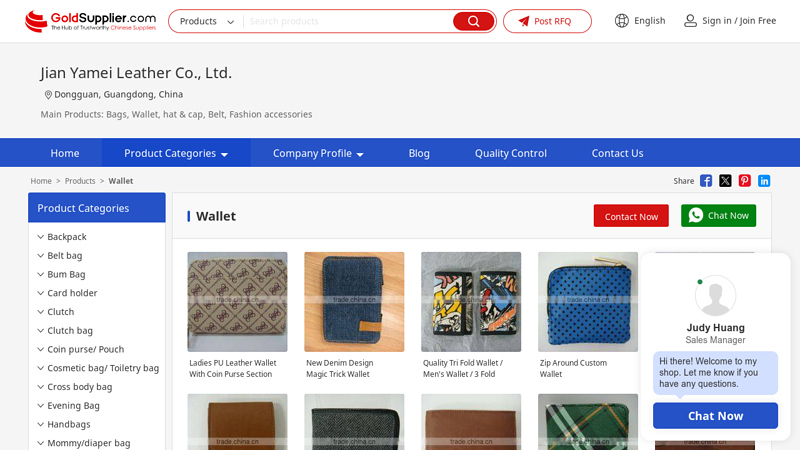
Task: Expand the Card holder category chevron
Action: pos(41,293)
